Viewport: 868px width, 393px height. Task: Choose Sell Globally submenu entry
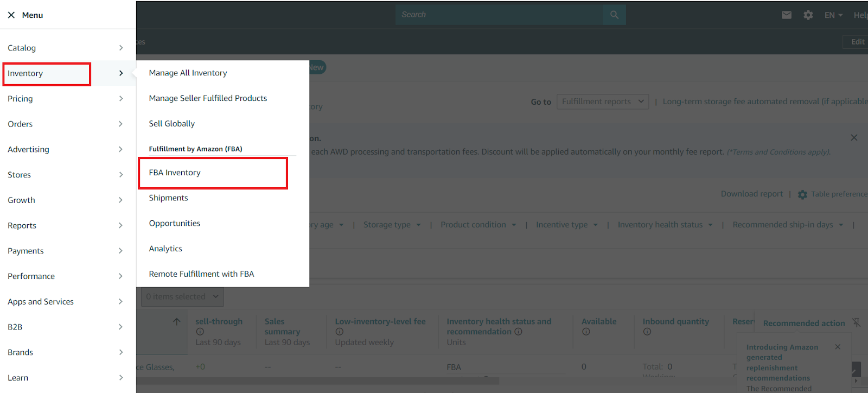[171, 124]
